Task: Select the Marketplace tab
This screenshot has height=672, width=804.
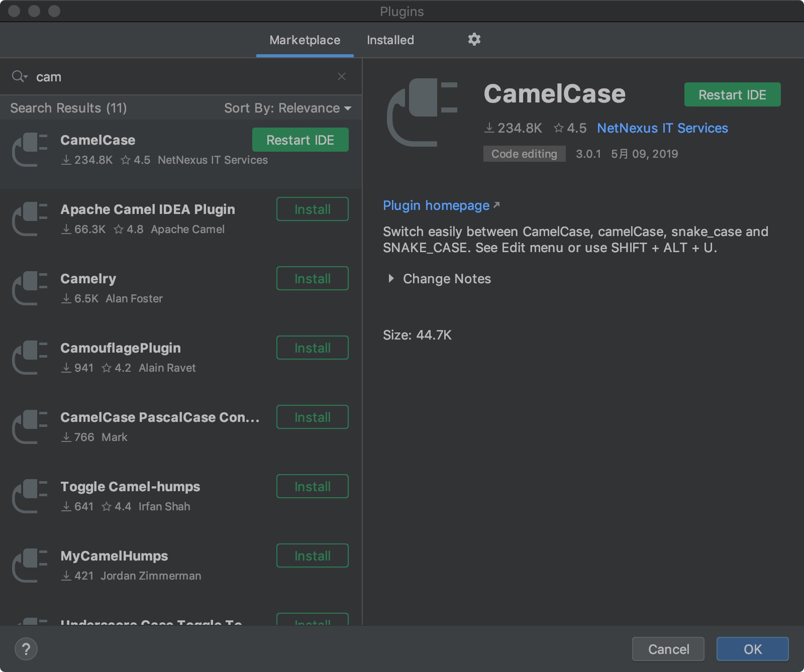Action: coord(305,40)
